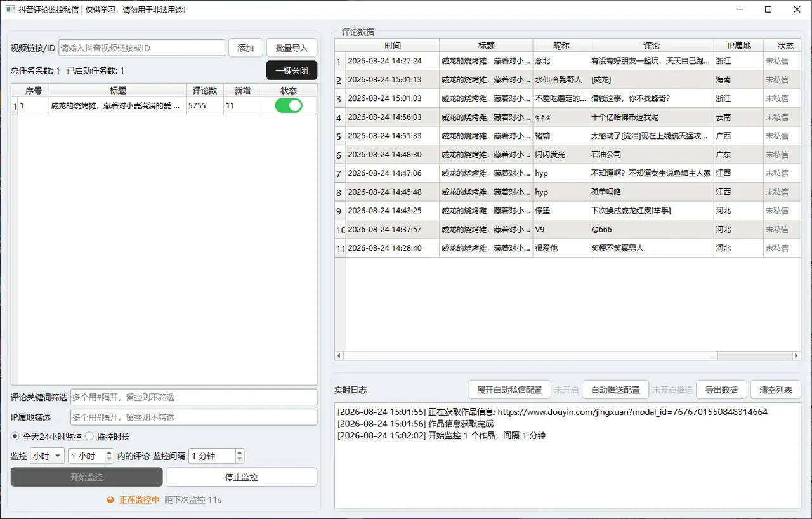Screen dimensions: 812x519
Task: Click the right arrow of the comment table scrollbar
Action: coord(797,356)
